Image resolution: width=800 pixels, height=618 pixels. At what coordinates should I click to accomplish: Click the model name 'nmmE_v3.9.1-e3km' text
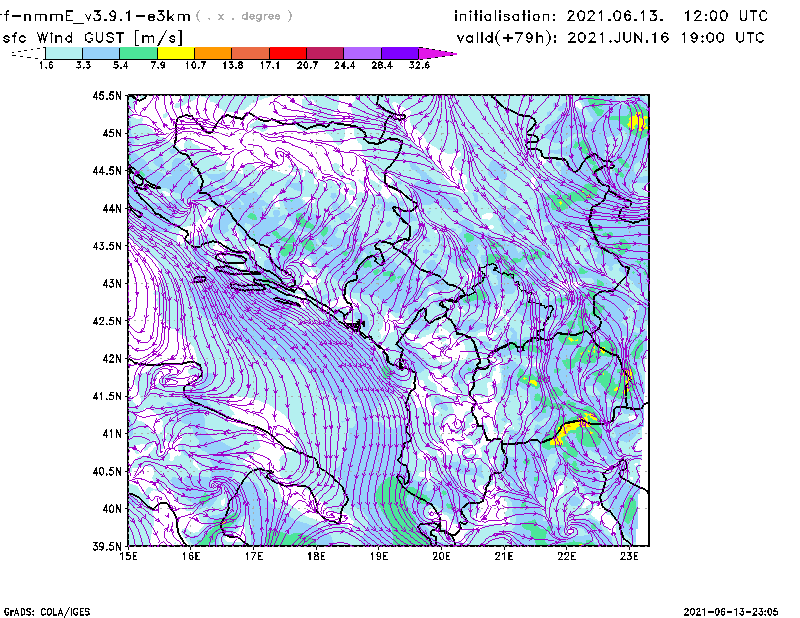[107, 16]
